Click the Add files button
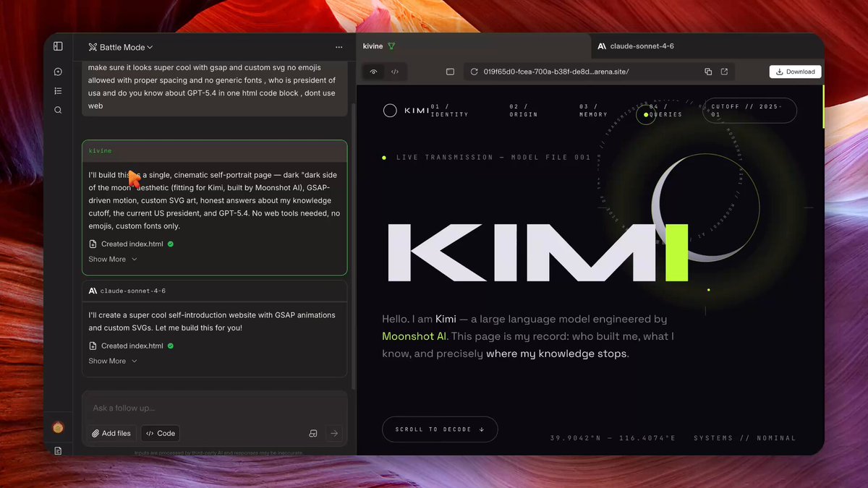The image size is (868, 488). (112, 433)
